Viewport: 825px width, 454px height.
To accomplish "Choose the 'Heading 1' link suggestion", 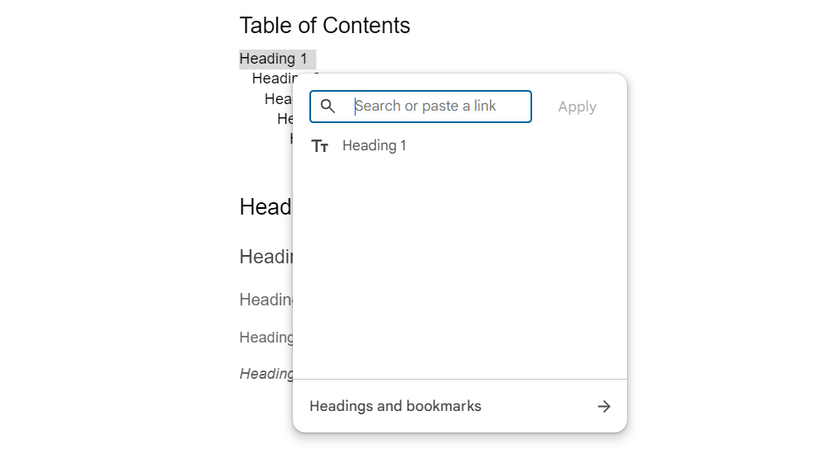I will click(x=374, y=146).
